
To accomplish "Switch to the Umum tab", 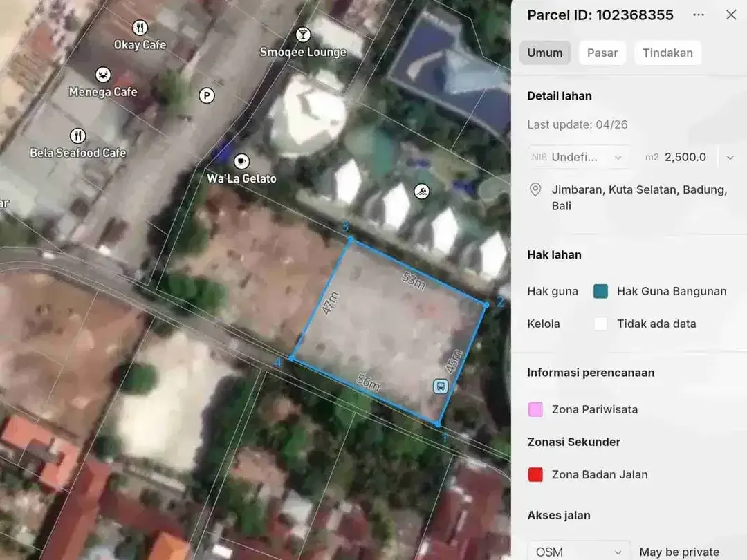I will 545,53.
